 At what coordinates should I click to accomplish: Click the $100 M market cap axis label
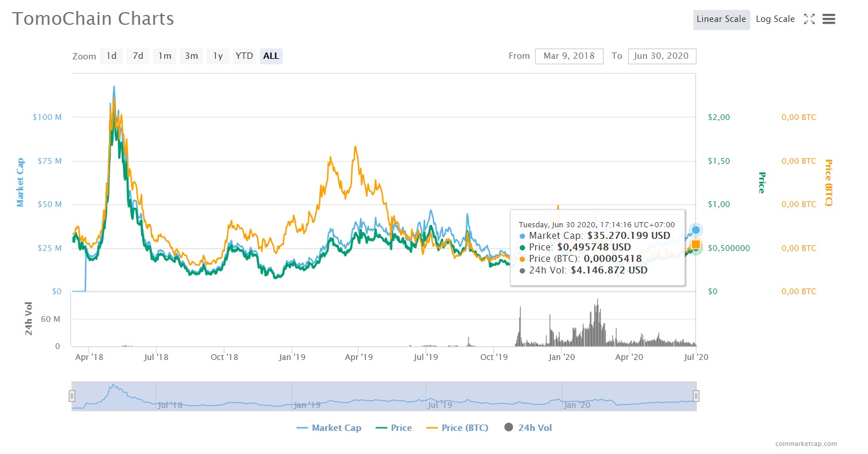(47, 117)
